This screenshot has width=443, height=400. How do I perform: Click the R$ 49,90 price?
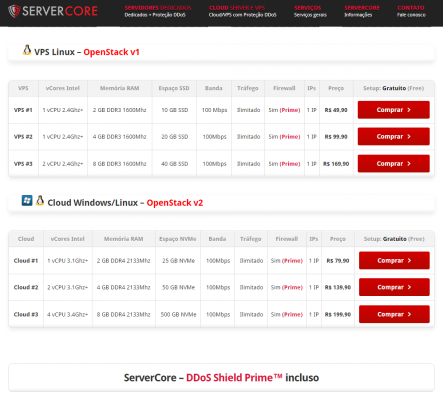336,110
